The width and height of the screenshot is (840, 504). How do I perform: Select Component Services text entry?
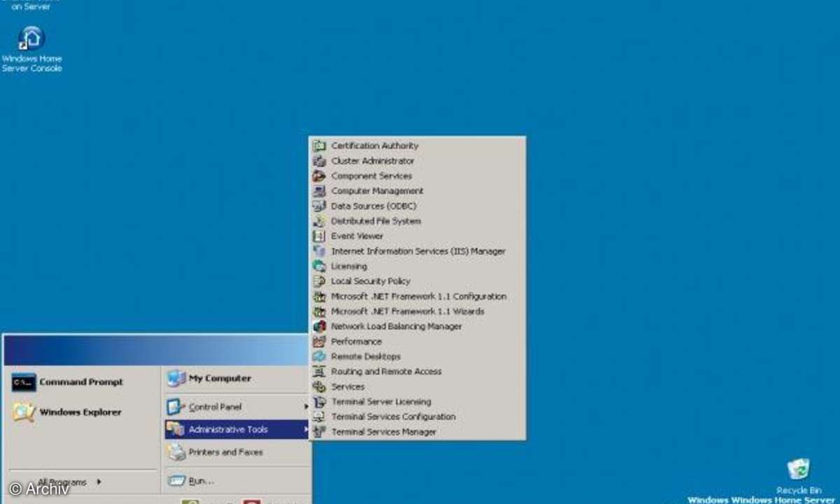(372, 176)
